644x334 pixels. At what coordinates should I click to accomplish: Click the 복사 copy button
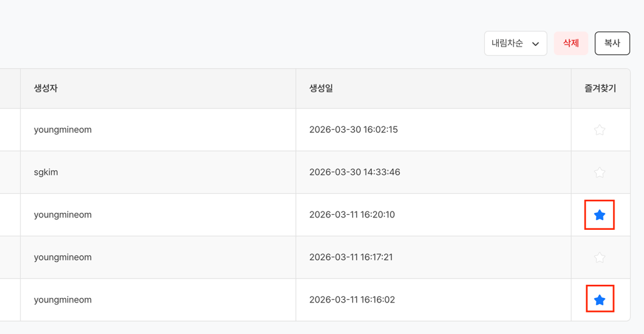[x=612, y=43]
